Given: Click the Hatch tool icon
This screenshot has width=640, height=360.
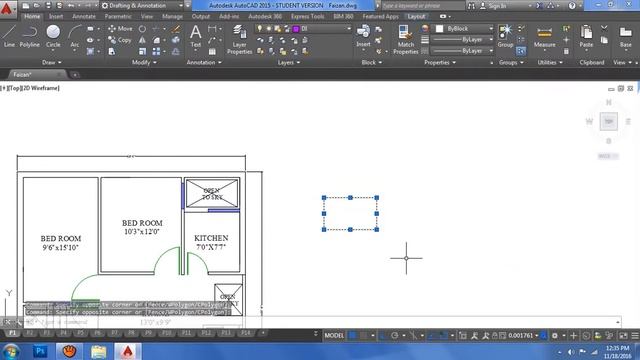Looking at the screenshot, I should [90, 51].
